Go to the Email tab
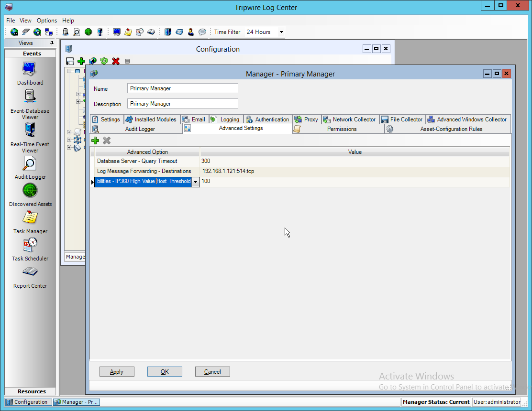 [194, 119]
